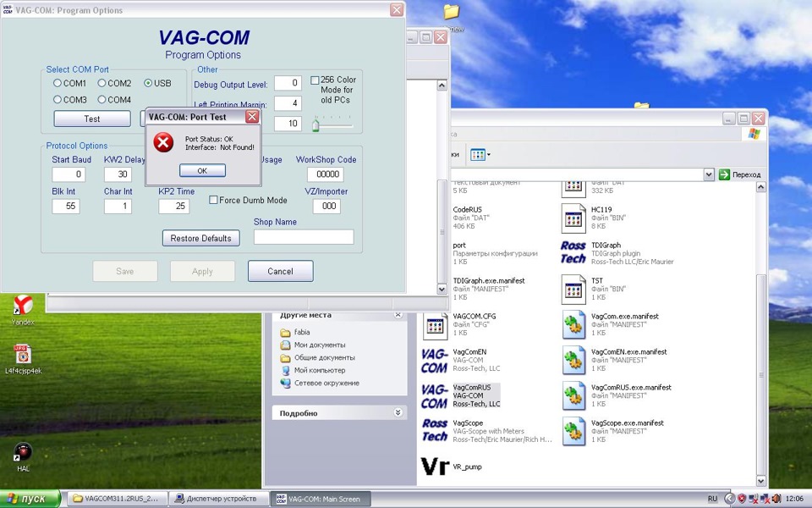Select the port configuration file name
This screenshot has width=812, height=508.
[x=458, y=246]
